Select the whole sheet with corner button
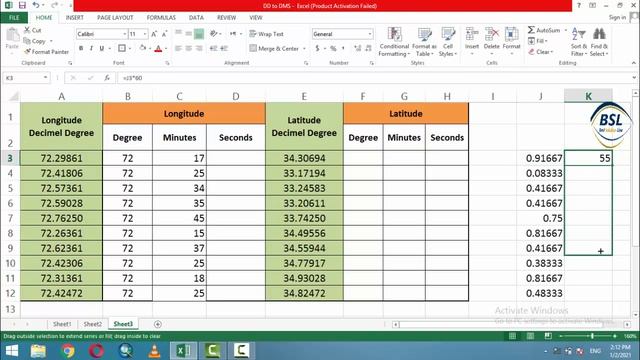The image size is (640, 360). coord(13,96)
